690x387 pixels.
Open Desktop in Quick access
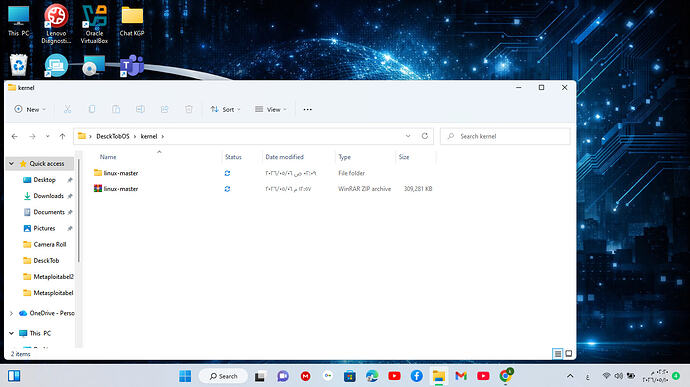(x=44, y=180)
